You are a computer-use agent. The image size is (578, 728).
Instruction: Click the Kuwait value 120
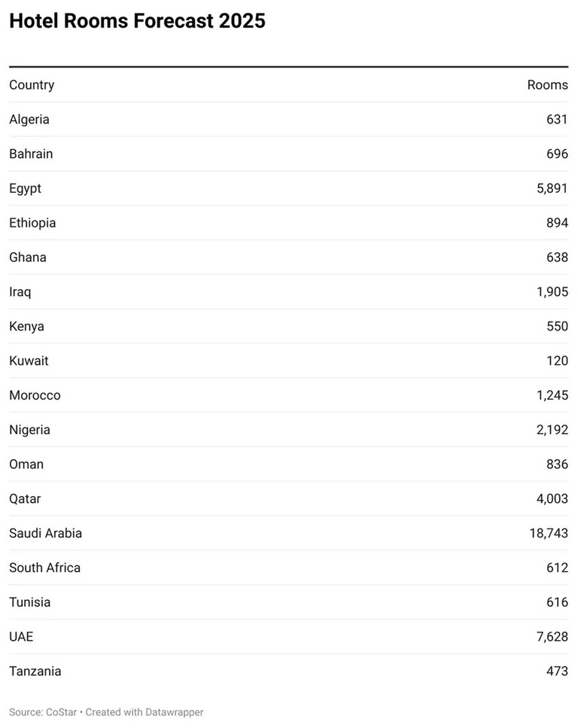[557, 361]
